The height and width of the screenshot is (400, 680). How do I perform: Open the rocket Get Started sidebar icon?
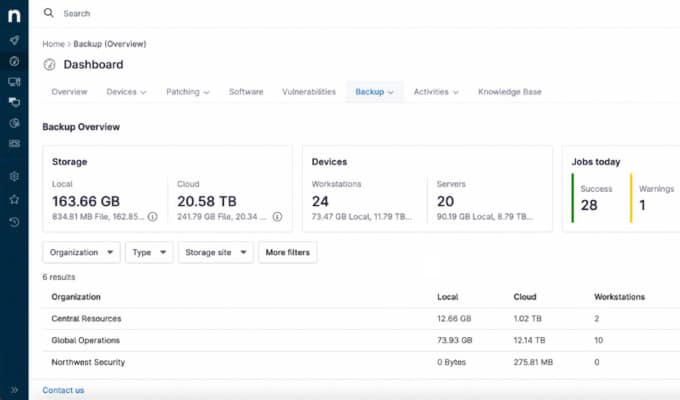point(14,40)
